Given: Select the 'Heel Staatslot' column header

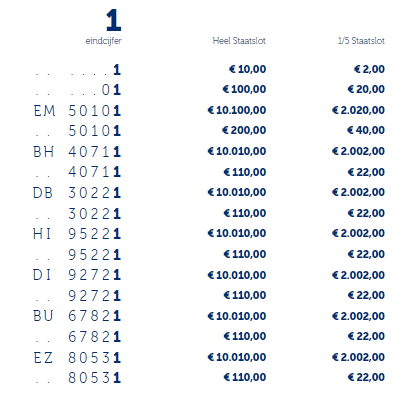Looking at the screenshot, I should click(239, 41).
